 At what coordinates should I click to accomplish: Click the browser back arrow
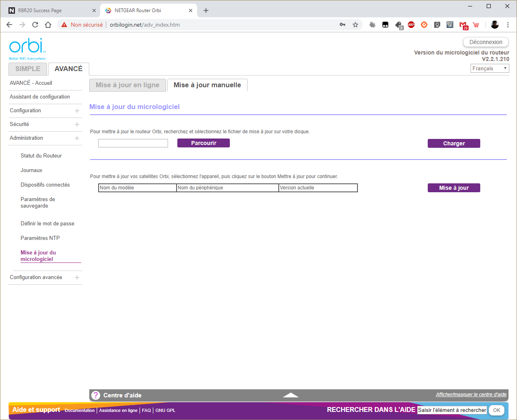(9, 25)
